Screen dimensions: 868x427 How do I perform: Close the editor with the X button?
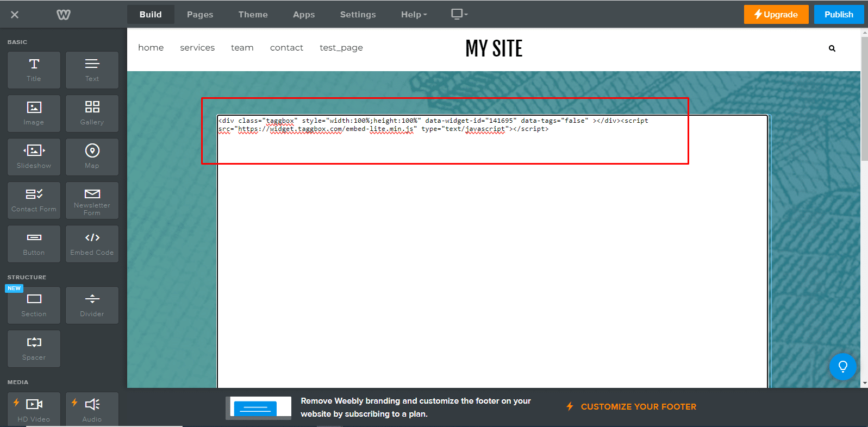(x=15, y=15)
